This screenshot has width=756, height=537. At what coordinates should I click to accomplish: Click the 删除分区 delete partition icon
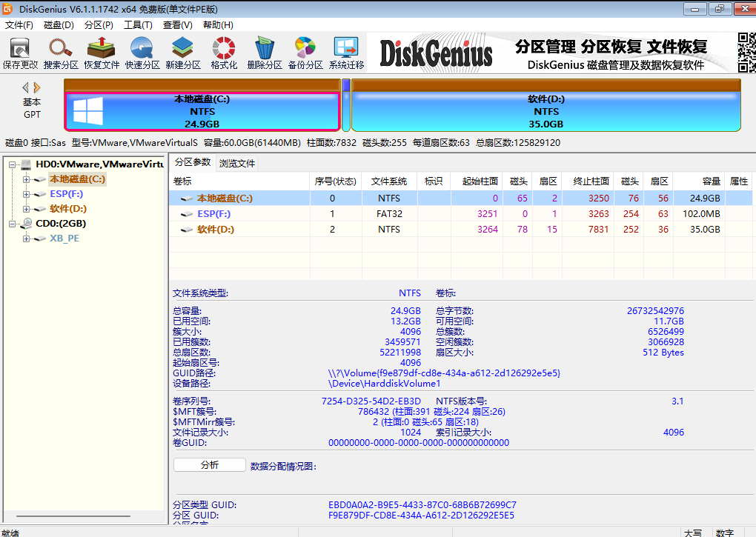click(263, 52)
